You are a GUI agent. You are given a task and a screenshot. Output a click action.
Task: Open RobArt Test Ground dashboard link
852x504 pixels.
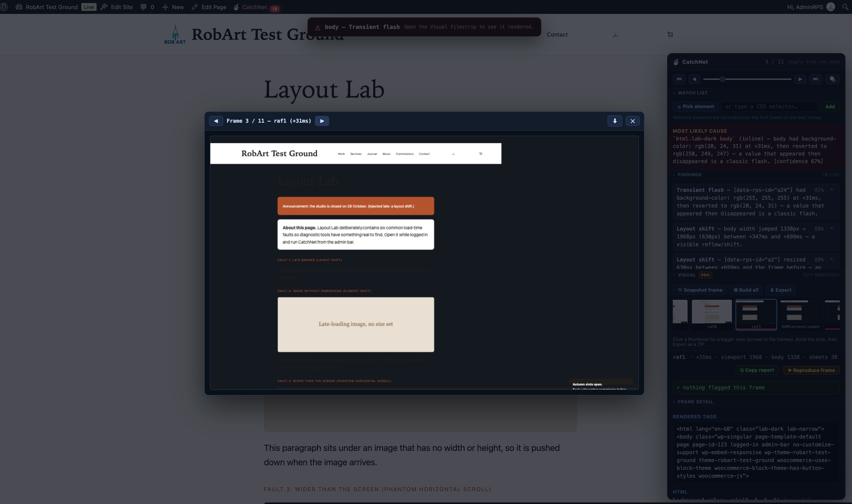coord(47,7)
